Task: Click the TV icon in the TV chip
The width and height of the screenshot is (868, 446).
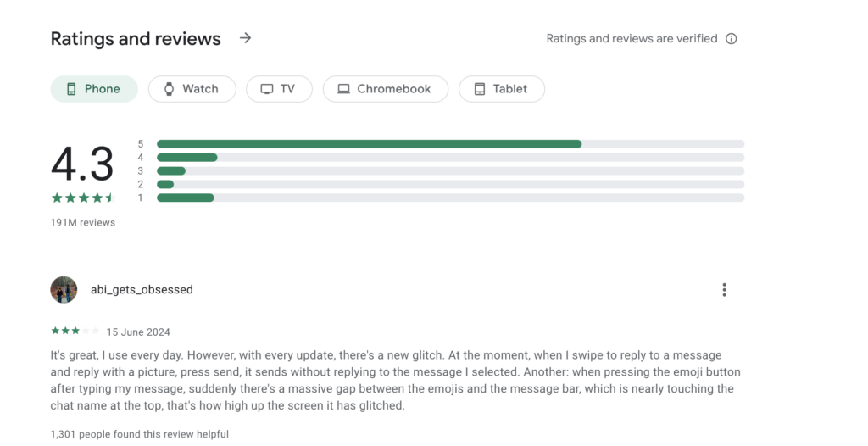Action: click(x=267, y=89)
